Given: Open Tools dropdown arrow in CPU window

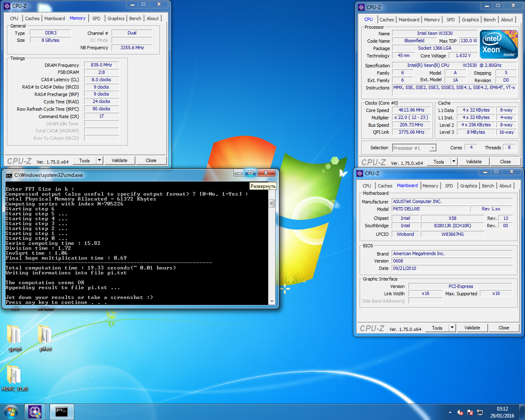Looking at the screenshot, I should [454, 162].
